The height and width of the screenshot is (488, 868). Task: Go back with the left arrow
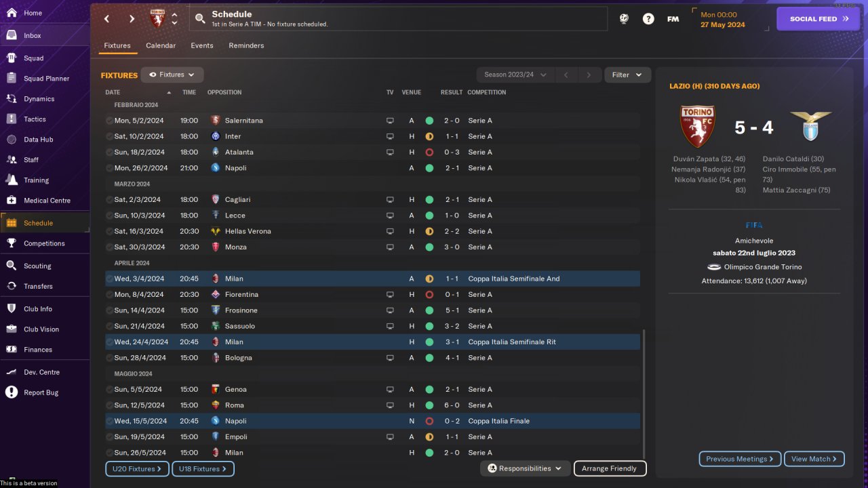click(106, 19)
